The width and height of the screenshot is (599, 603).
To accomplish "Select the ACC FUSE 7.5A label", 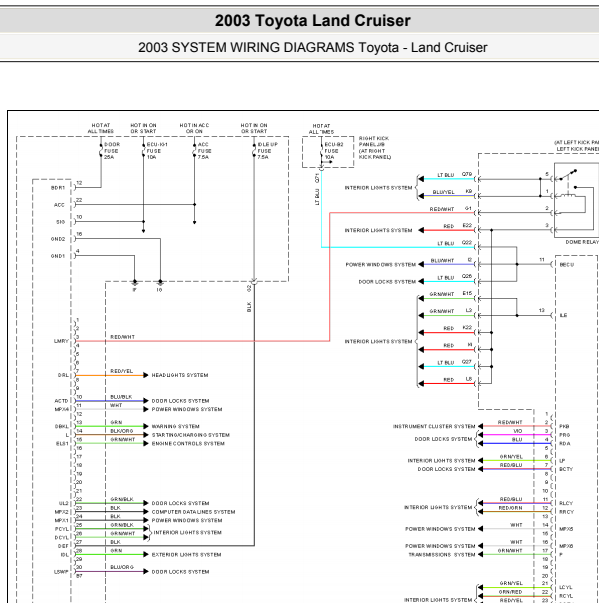I will (x=205, y=151).
